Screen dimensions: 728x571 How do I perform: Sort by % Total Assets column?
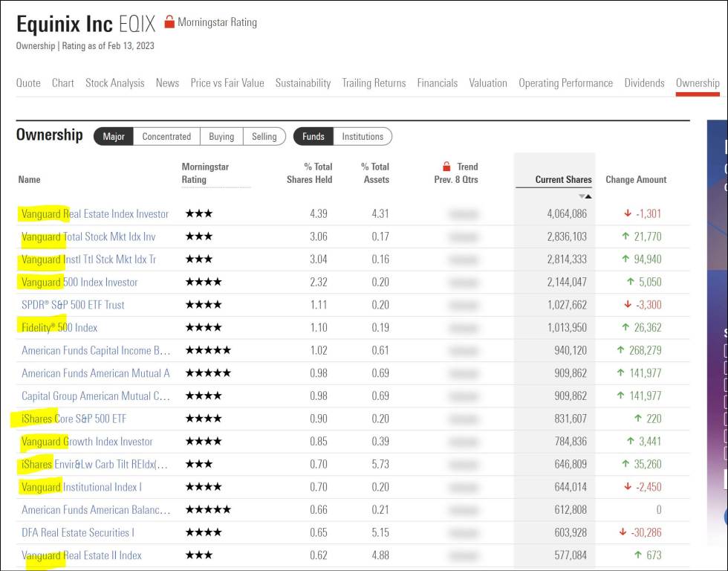[x=375, y=173]
